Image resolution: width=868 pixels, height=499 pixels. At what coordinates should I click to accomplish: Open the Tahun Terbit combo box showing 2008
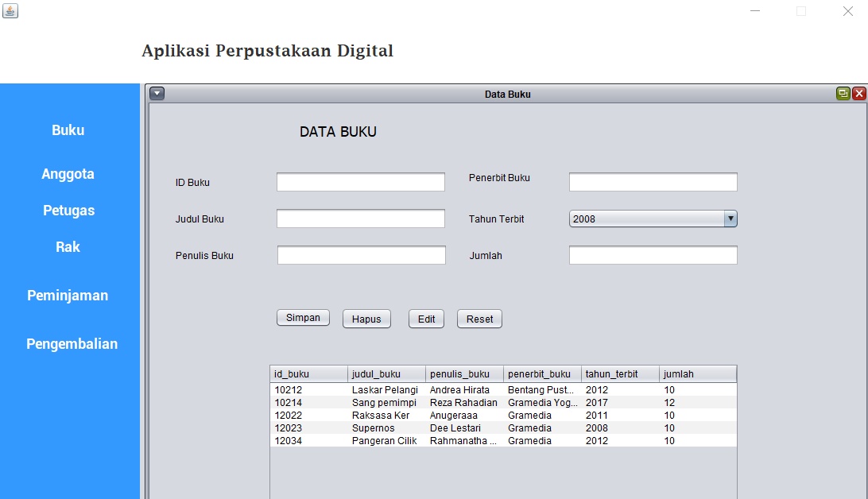click(653, 219)
